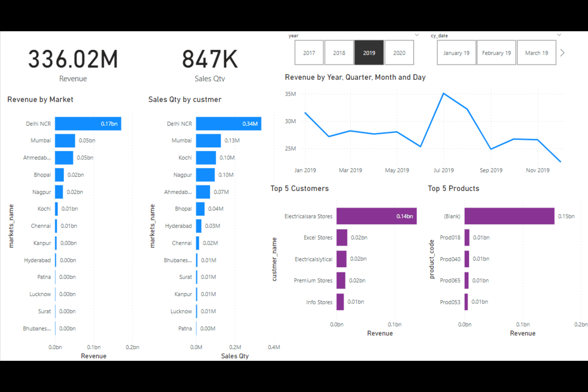
Task: Select Ahmedabad bar in Sales Qty chart
Action: click(x=203, y=192)
